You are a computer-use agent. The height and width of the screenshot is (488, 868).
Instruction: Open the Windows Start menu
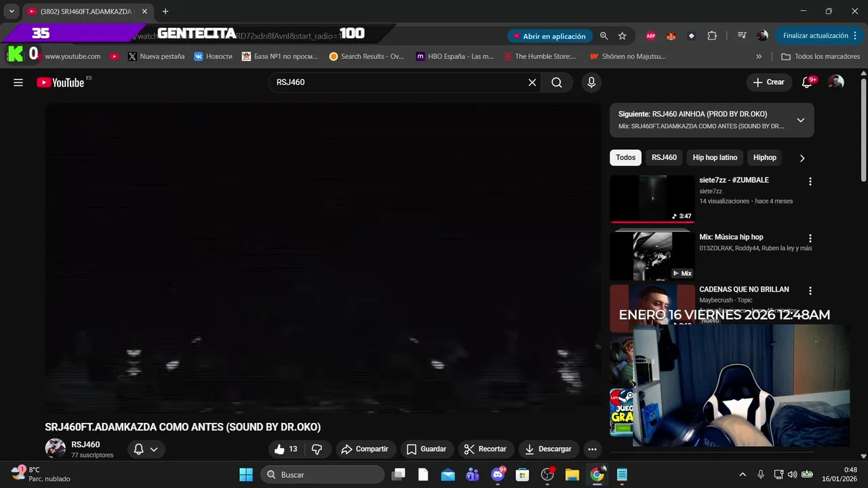pos(245,474)
